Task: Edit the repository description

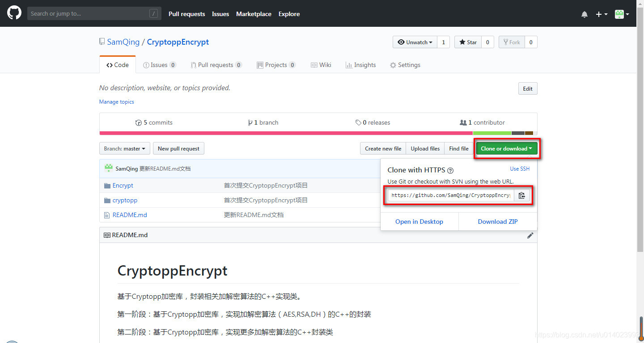Action: [528, 88]
